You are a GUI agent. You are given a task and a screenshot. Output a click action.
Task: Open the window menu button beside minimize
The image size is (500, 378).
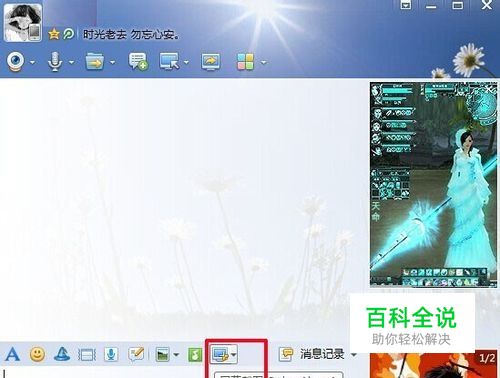tap(406, 5)
